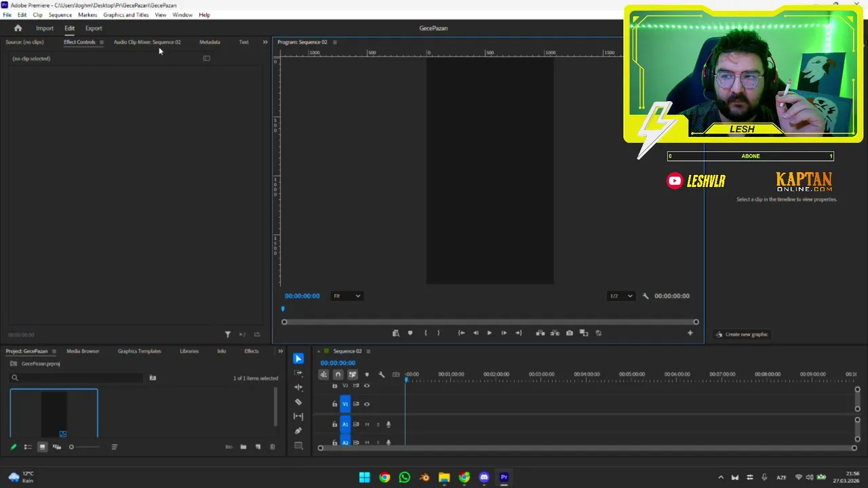Switch to Export workspace
868x488 pixels.
click(94, 28)
